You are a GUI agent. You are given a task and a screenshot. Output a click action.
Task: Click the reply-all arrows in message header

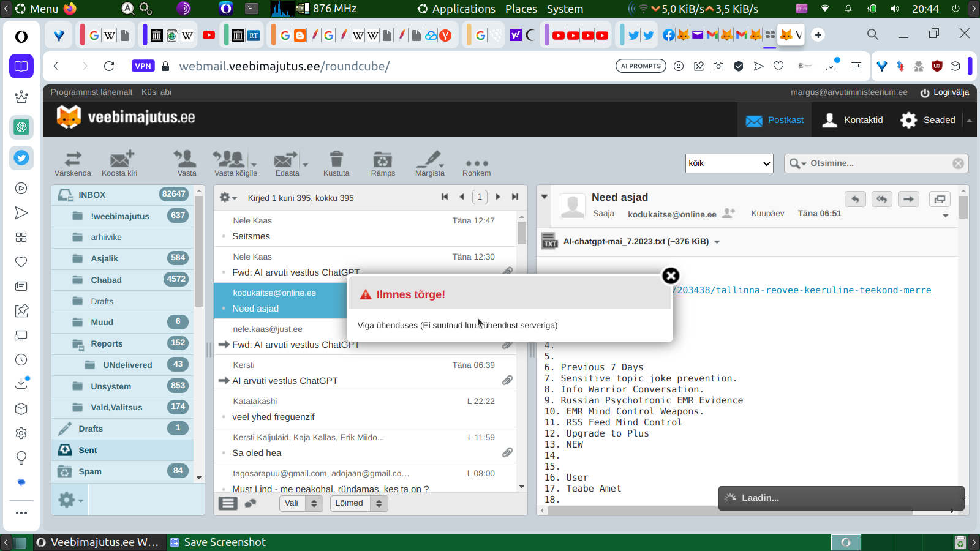pos(882,199)
